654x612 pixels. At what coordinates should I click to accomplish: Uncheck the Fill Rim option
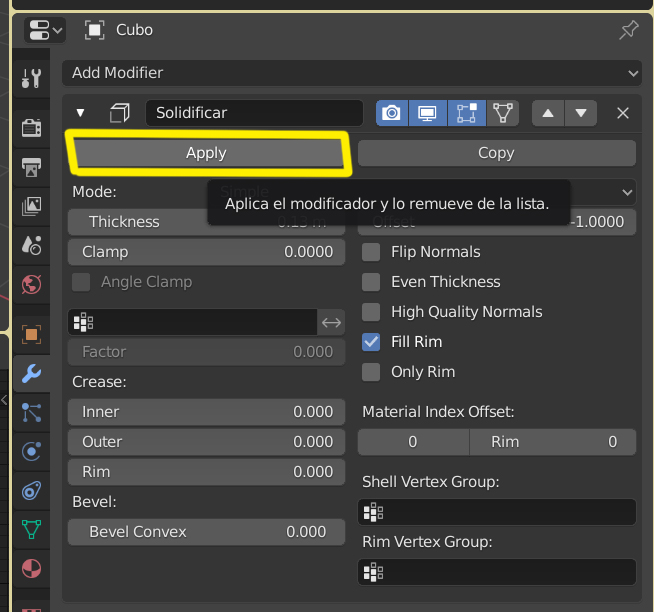point(371,342)
